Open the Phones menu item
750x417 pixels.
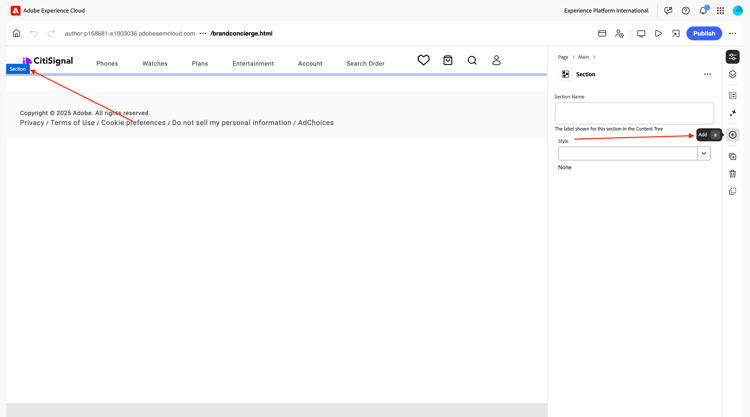pyautogui.click(x=107, y=63)
